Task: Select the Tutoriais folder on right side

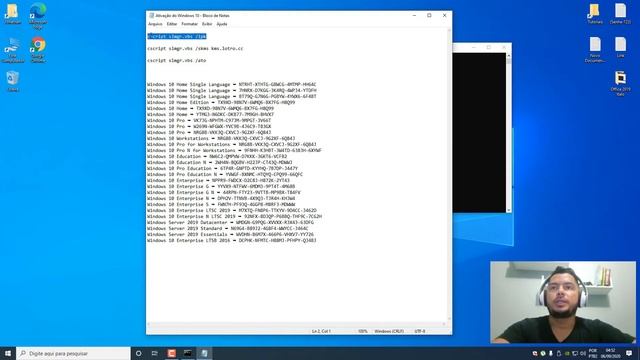Action: 595,14
